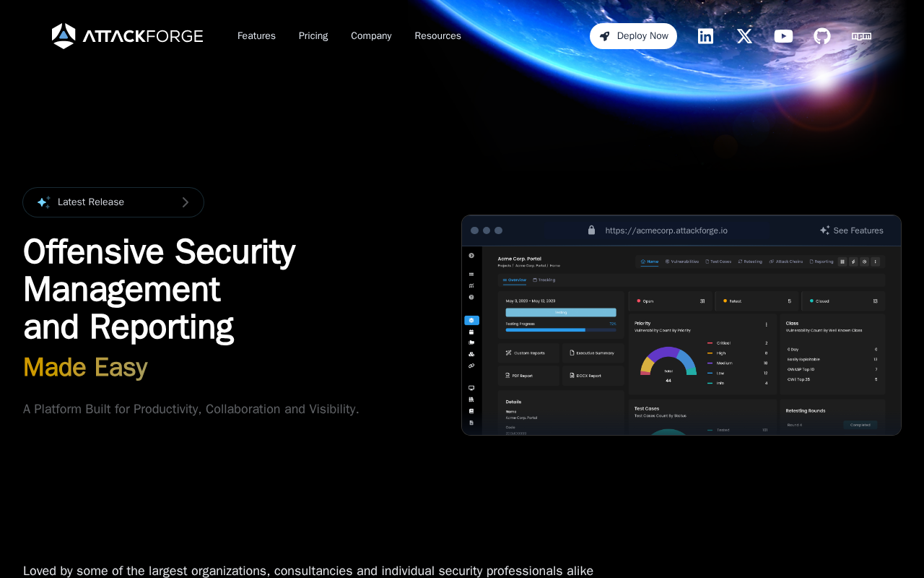
Task: Click the AttackForge logo
Action: 127,36
